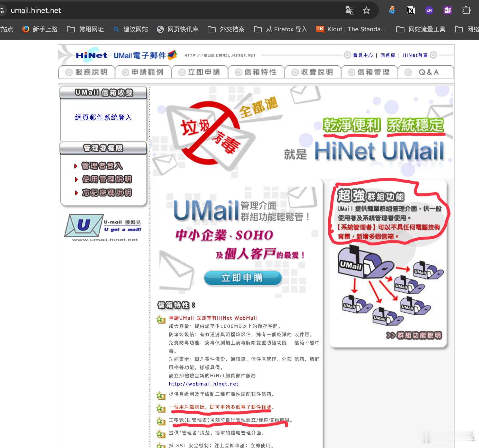This screenshot has width=479, height=448.
Task: Open the 新手上路 Firefox bookmark
Action: pos(40,29)
